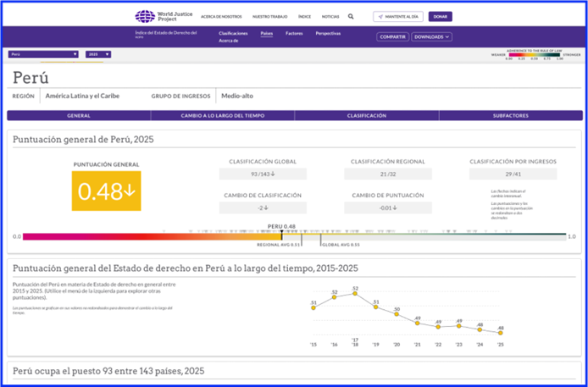Click the paper plane icon in Mantente al día
This screenshot has height=387, width=588.
click(381, 16)
